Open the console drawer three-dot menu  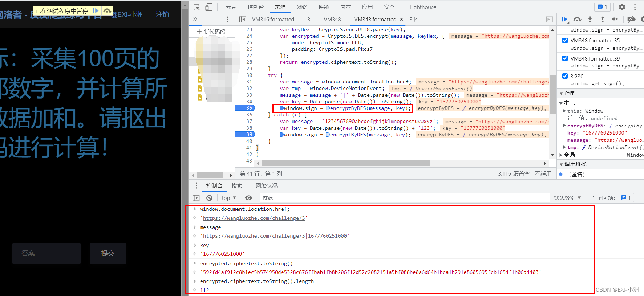(x=197, y=186)
